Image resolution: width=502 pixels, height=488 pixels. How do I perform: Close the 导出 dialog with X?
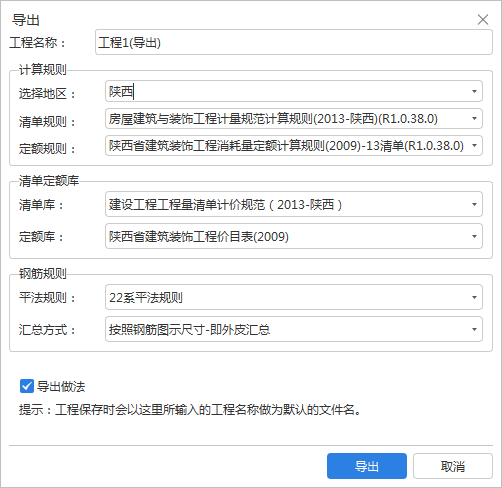[x=483, y=20]
